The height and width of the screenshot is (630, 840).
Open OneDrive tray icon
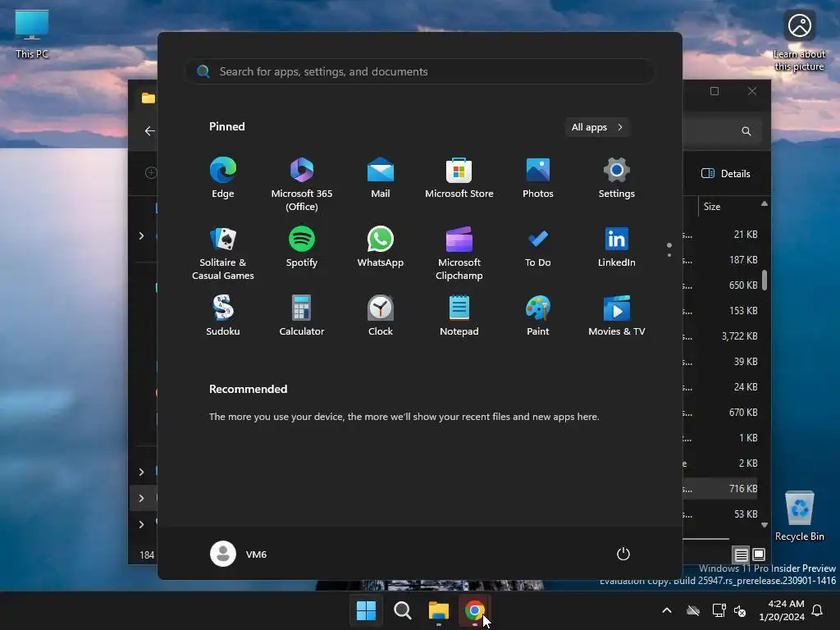(693, 610)
